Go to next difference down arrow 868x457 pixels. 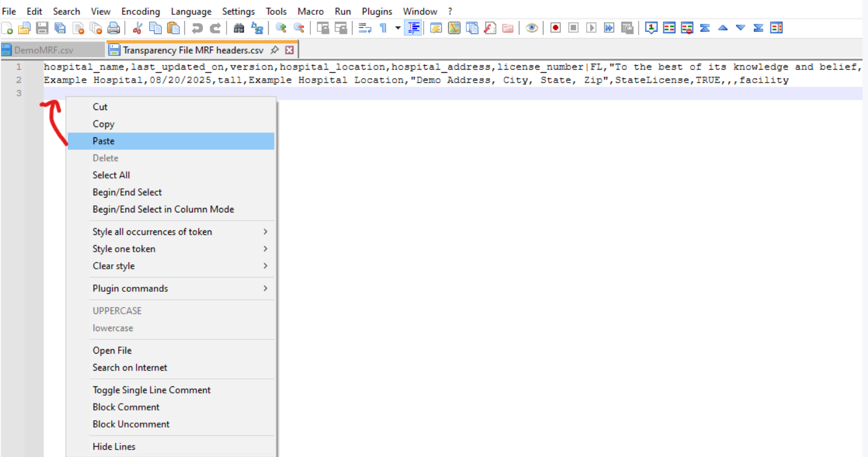740,28
